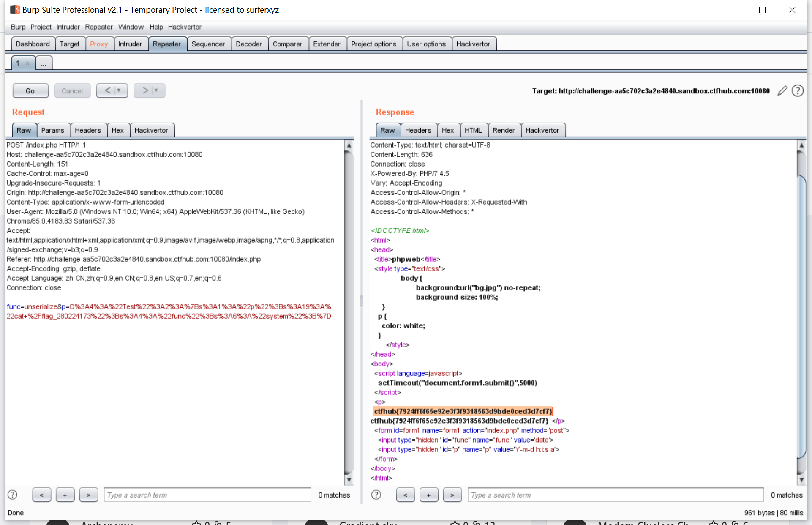This screenshot has height=525, width=812.
Task: Open request search help icon
Action: (x=13, y=495)
